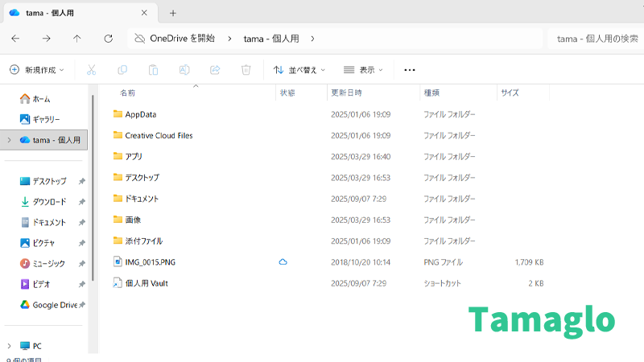
Task: Open the 新規作成 dropdown menu
Action: (37, 70)
